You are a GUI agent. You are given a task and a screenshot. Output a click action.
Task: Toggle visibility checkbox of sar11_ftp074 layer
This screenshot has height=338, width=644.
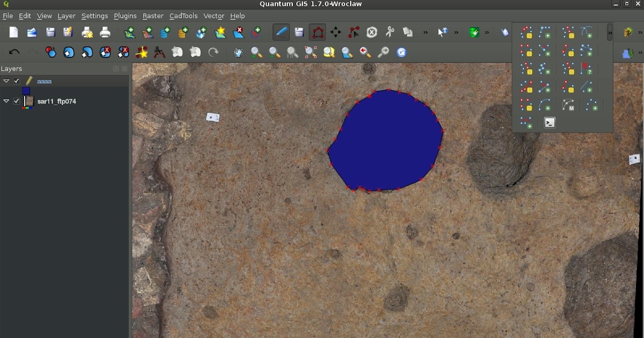17,101
